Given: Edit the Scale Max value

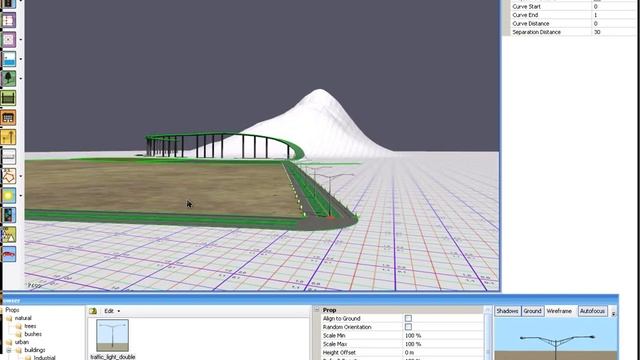Looking at the screenshot, I should click(x=442, y=344).
